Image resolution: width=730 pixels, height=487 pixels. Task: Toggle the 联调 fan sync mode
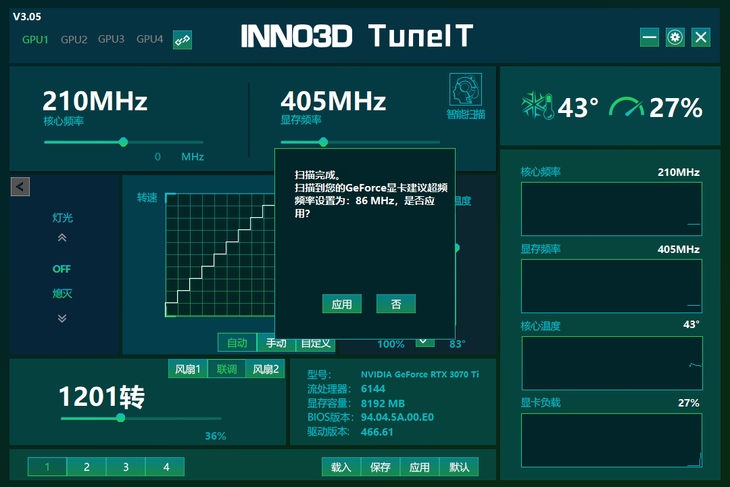point(226,369)
